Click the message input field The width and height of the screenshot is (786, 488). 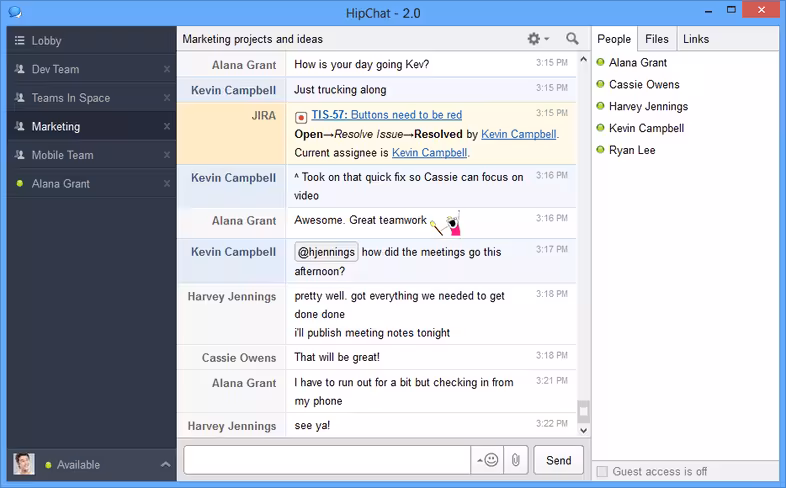tap(327, 460)
